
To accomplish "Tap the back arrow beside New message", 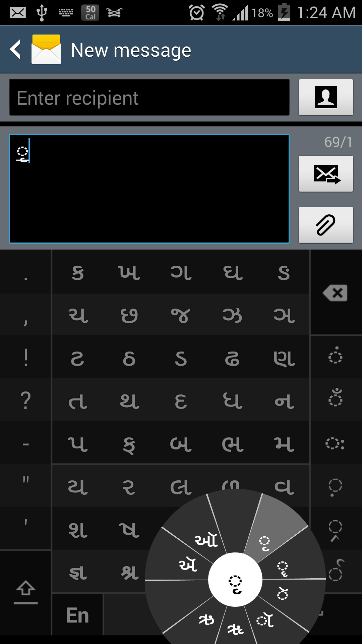I will [15, 50].
